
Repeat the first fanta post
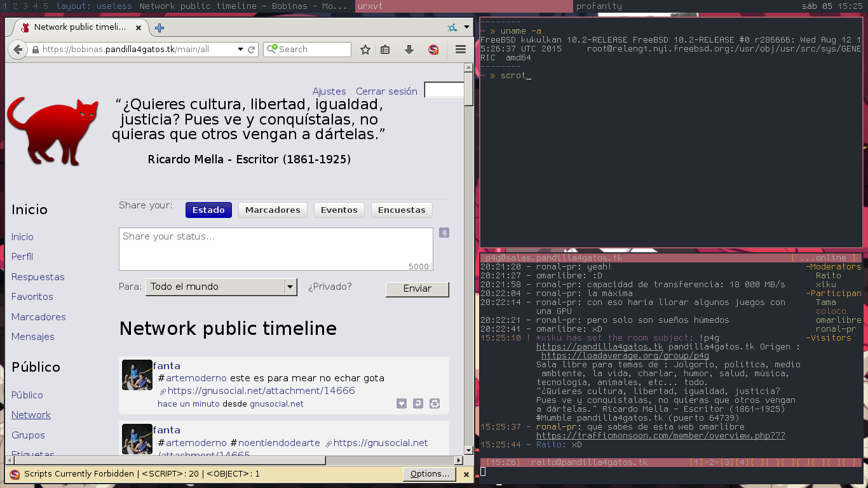(435, 403)
